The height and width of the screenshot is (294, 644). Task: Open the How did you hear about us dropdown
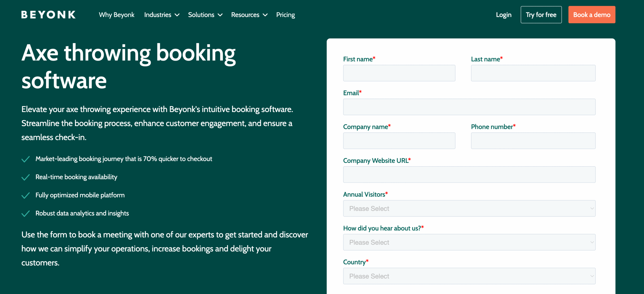click(469, 242)
